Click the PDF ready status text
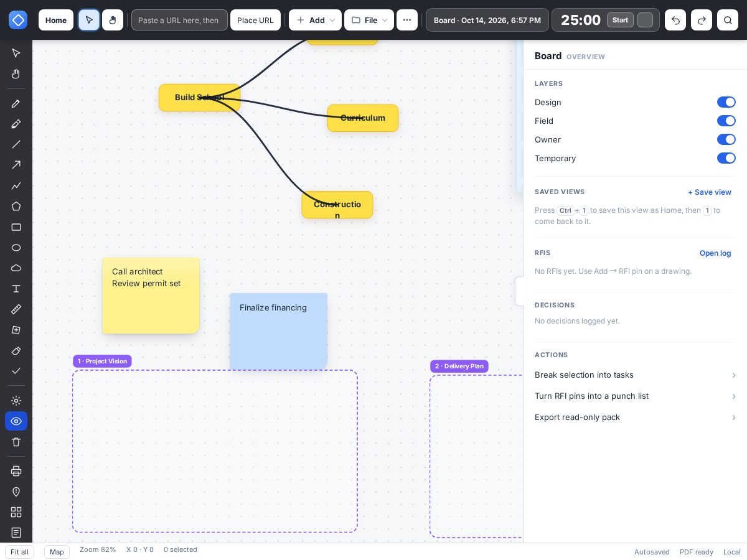Image resolution: width=747 pixels, height=560 pixels. pos(697,552)
